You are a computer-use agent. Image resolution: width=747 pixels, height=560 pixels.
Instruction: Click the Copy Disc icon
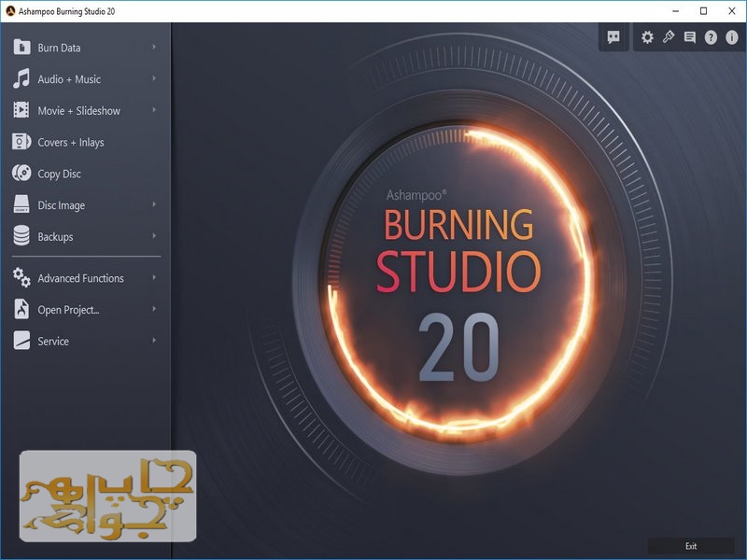21,173
